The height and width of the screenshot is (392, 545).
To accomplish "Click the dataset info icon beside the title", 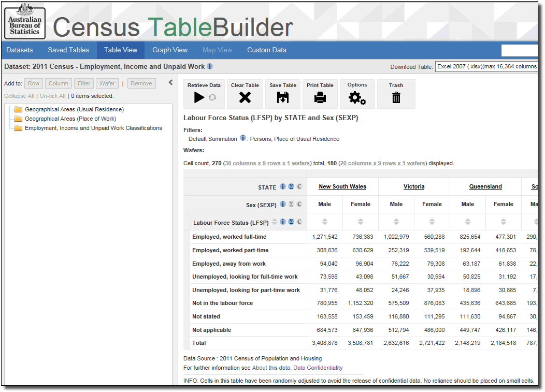I will [x=210, y=66].
